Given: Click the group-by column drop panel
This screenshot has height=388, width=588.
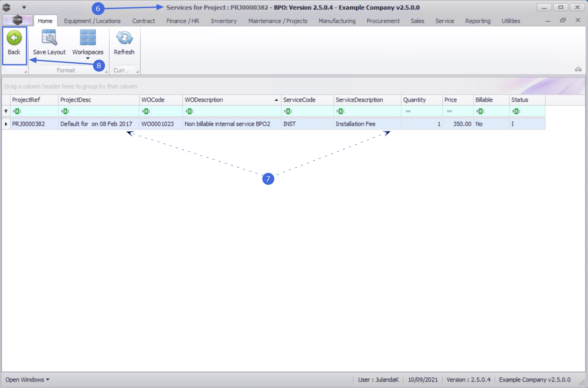Looking at the screenshot, I should click(x=294, y=86).
